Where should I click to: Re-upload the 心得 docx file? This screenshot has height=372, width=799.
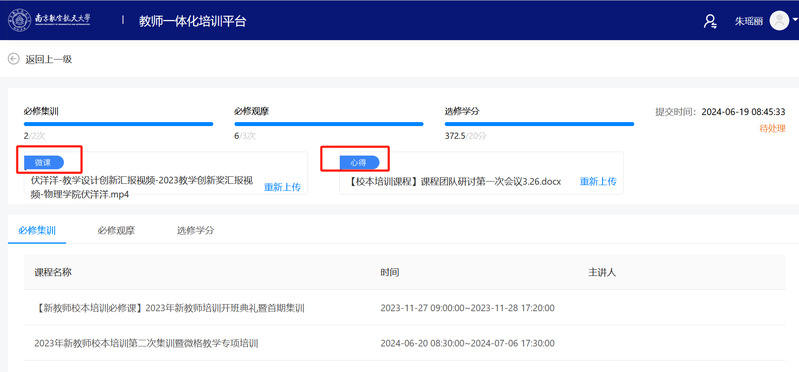point(598,181)
